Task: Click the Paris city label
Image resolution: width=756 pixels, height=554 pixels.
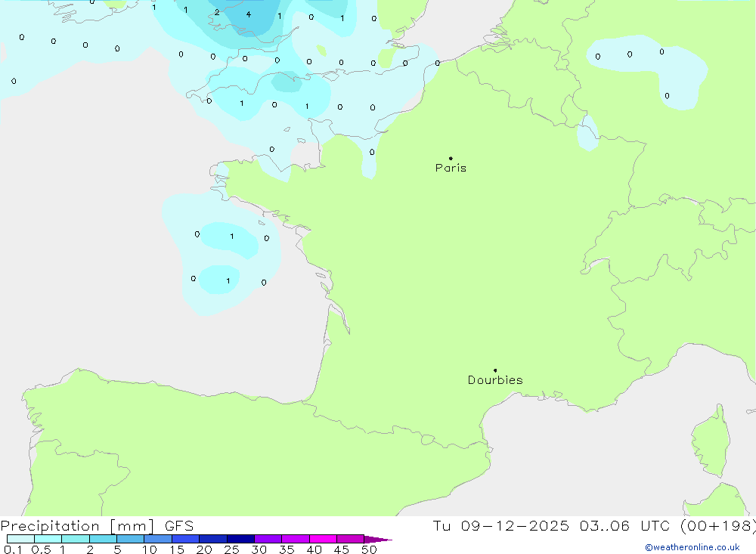Action: [451, 168]
